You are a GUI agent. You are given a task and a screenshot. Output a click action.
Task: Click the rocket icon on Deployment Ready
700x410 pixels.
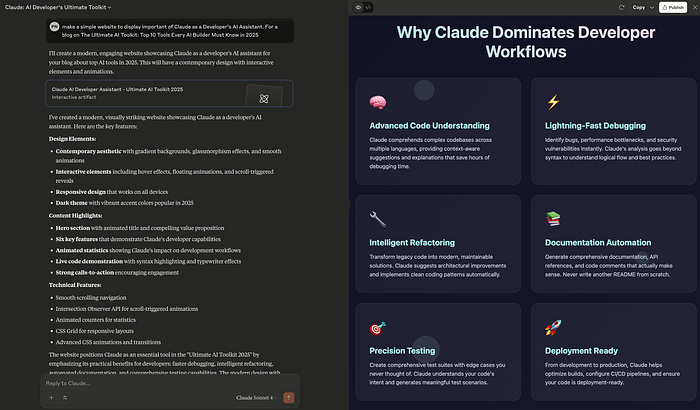click(x=553, y=328)
